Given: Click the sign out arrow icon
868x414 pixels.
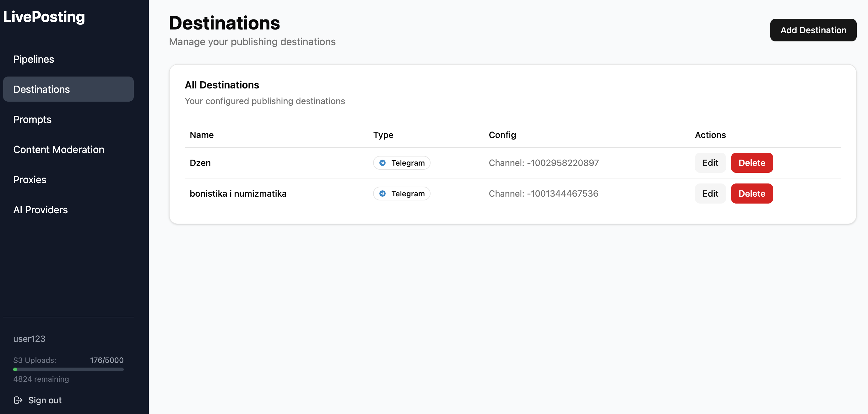Looking at the screenshot, I should coord(18,400).
